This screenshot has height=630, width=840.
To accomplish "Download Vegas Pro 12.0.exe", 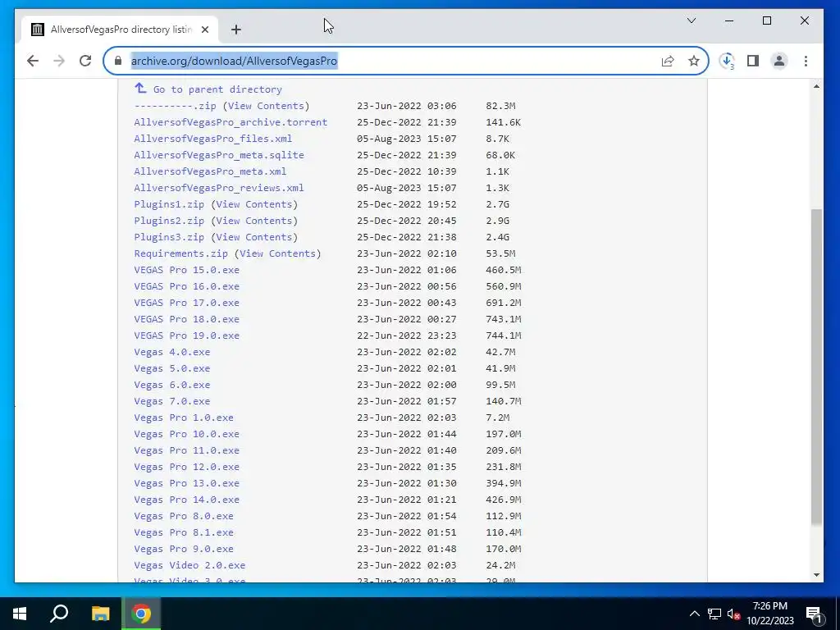I will coord(186,467).
